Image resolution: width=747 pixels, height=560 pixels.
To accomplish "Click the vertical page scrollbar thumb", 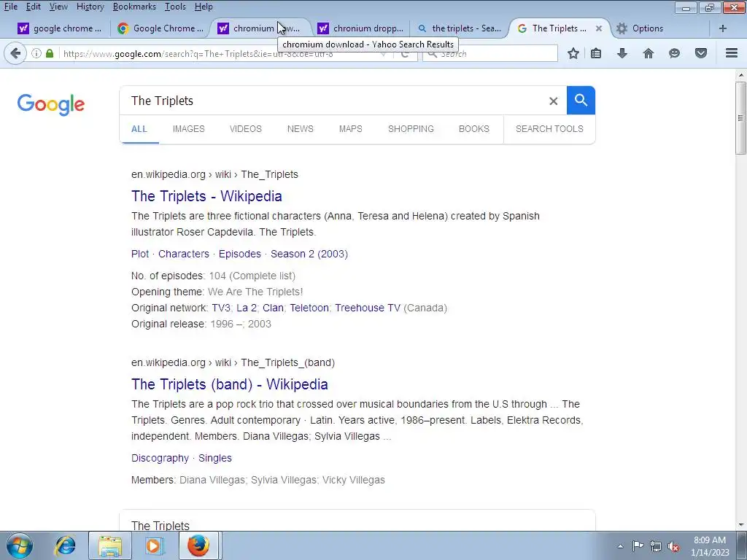I will [x=740, y=117].
